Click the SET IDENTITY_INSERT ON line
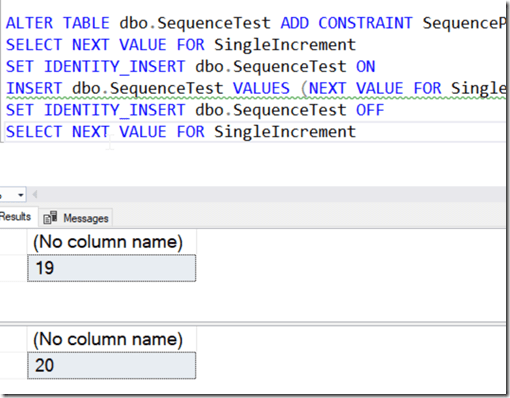The width and height of the screenshot is (510, 398). click(x=191, y=67)
